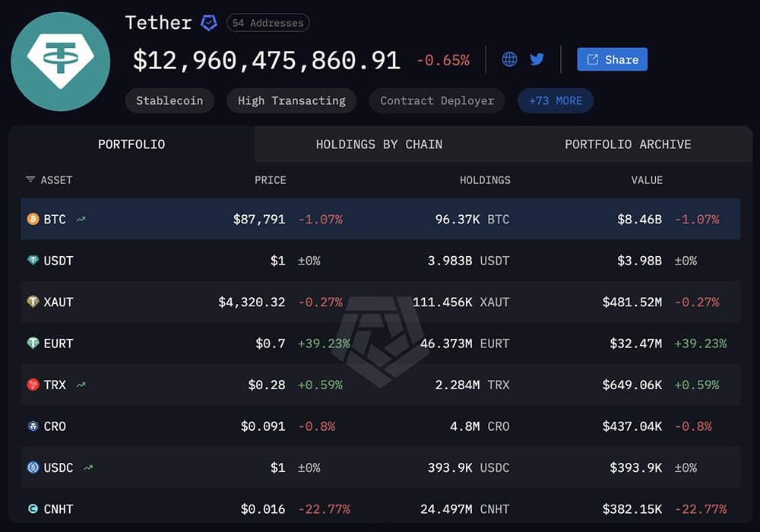Open Tether's website via the globe icon

508,59
